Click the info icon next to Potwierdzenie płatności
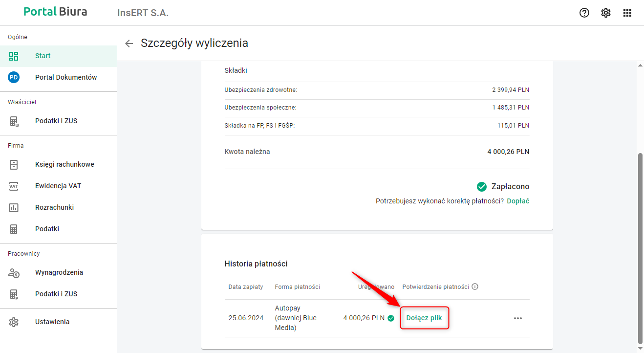Image resolution: width=644 pixels, height=353 pixels. click(475, 287)
